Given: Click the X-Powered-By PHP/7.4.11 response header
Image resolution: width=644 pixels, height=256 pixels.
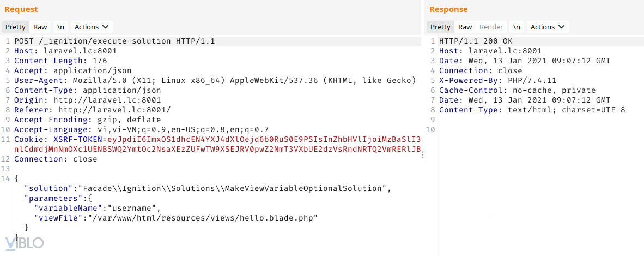Looking at the screenshot, I should pyautogui.click(x=497, y=80).
